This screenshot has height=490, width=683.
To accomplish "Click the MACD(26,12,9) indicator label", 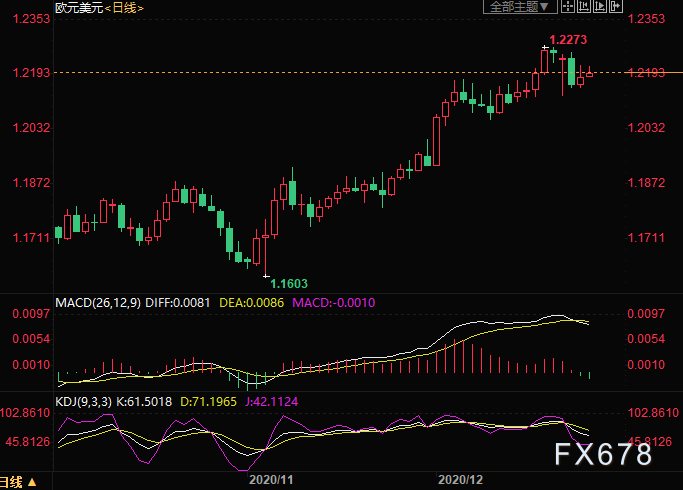I will coord(97,299).
